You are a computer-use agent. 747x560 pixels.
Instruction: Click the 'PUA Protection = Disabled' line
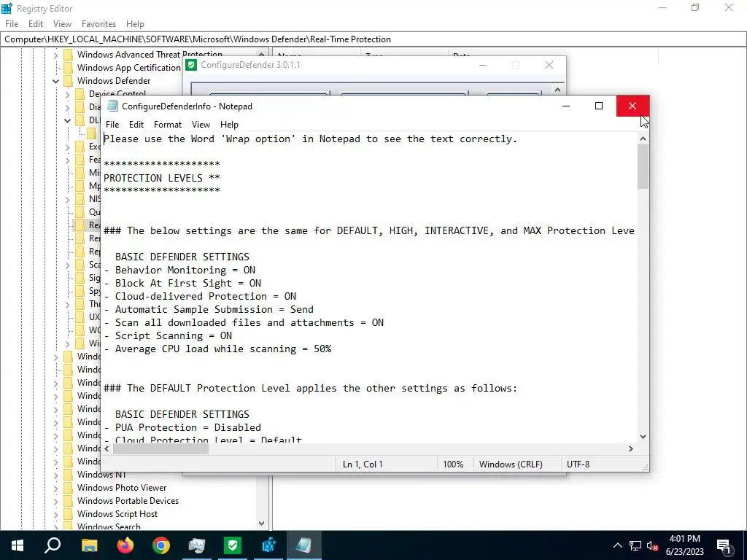[182, 427]
